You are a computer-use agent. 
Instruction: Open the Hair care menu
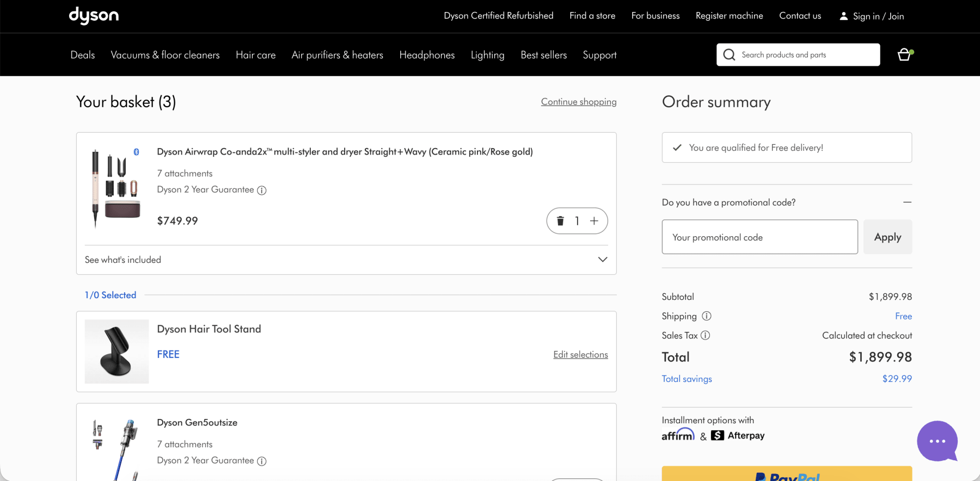click(255, 55)
